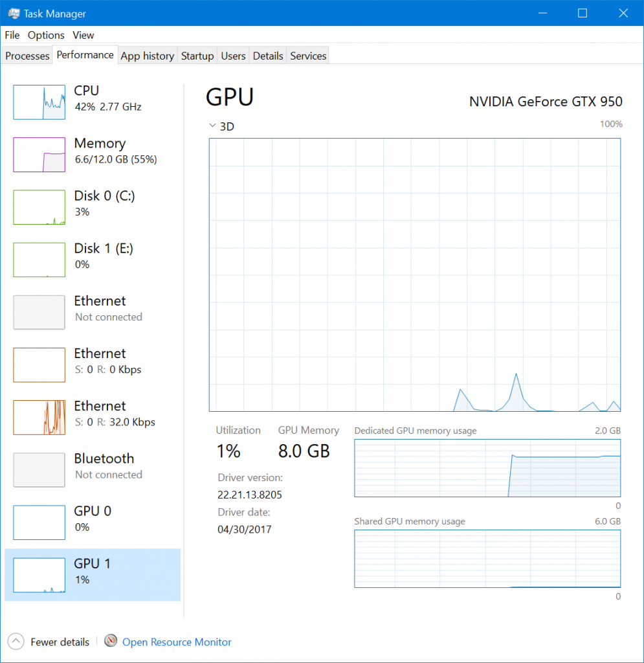Switch to the App history tab

[x=147, y=56]
